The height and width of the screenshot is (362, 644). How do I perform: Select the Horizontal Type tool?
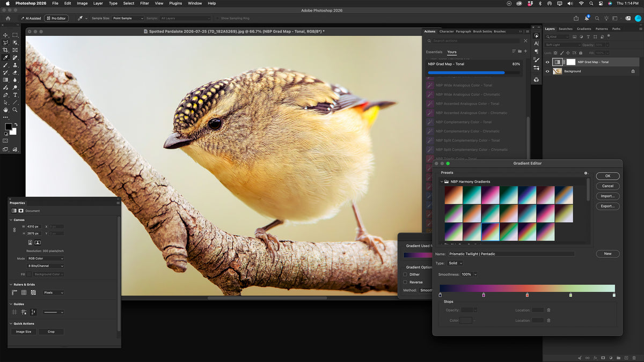coord(15,95)
